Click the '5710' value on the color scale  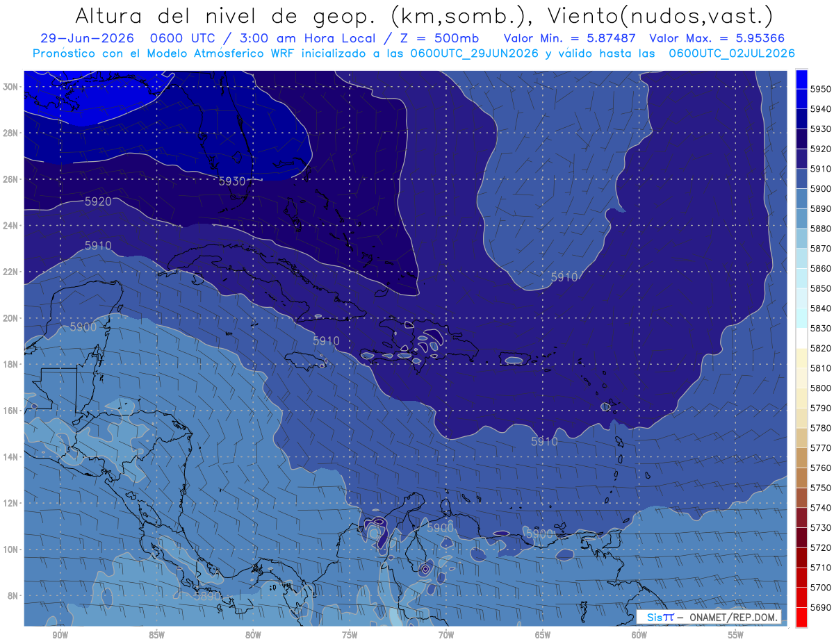(x=821, y=567)
